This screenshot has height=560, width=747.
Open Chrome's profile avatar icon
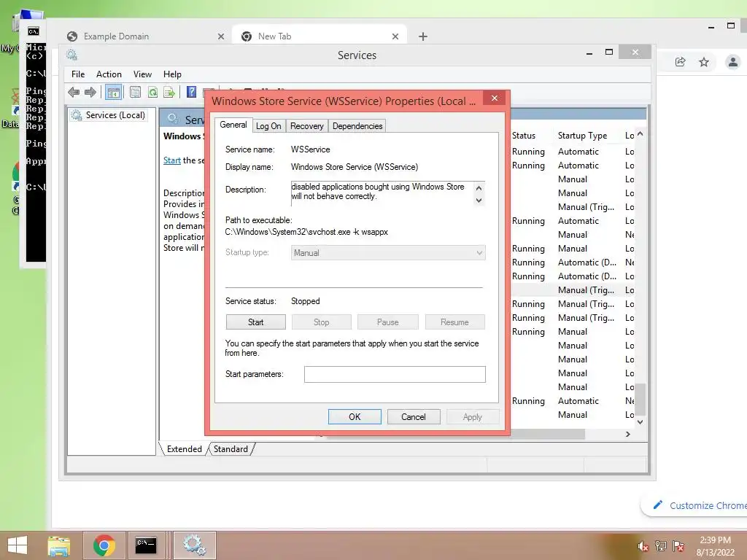point(732,62)
